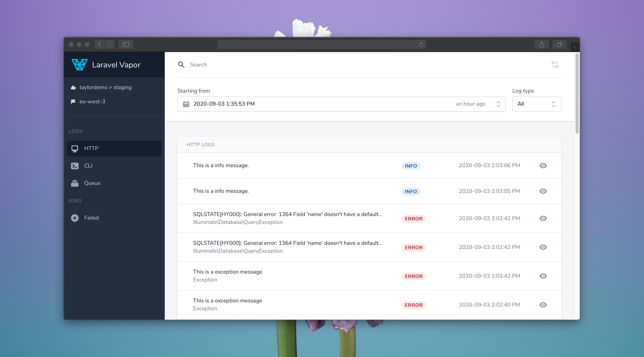
Task: Switch to the HTTP logs tab
Action: click(91, 148)
